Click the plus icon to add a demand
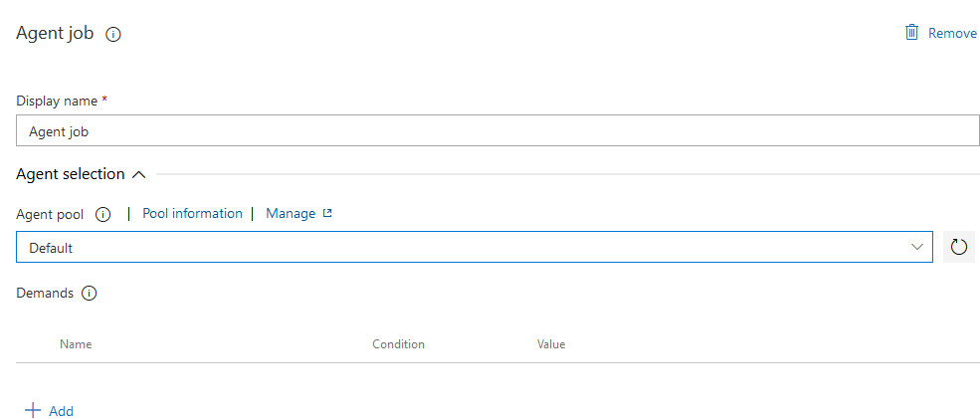The width and height of the screenshot is (980, 419). pyautogui.click(x=33, y=410)
